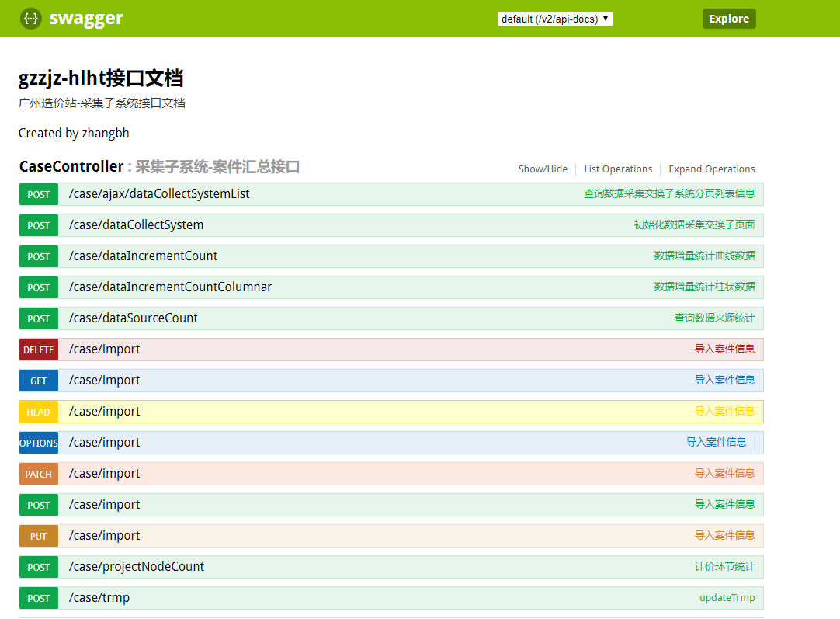Image resolution: width=840 pixels, height=619 pixels.
Task: Click the Explore button
Action: coord(728,19)
